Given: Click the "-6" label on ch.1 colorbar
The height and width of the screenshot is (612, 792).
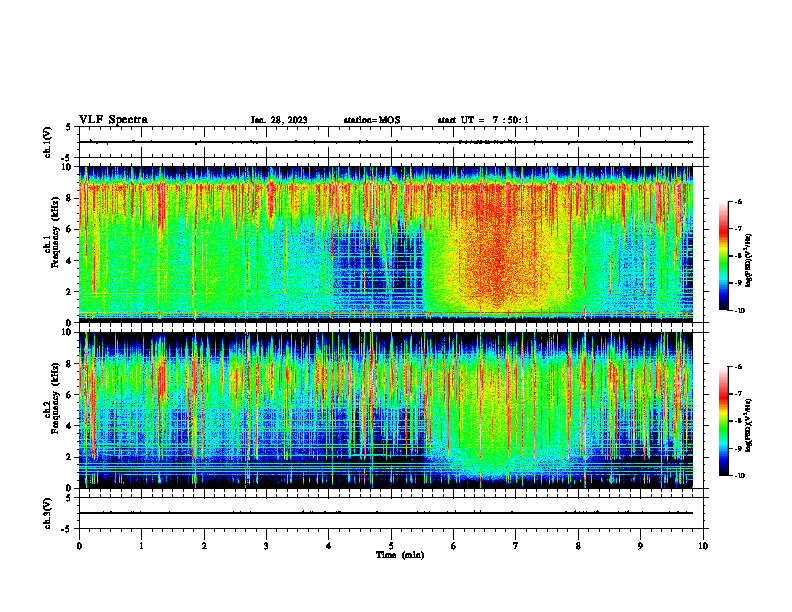Looking at the screenshot, I should (738, 201).
